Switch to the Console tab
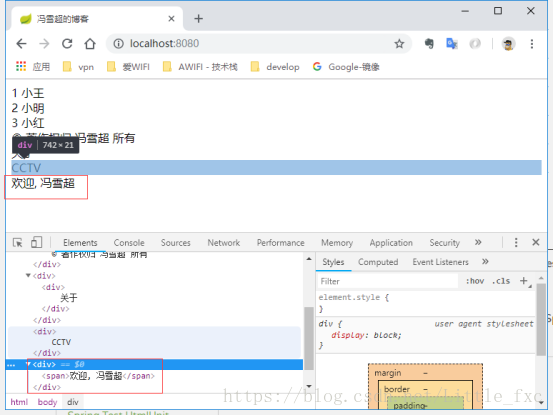This screenshot has height=416, width=554. (129, 243)
